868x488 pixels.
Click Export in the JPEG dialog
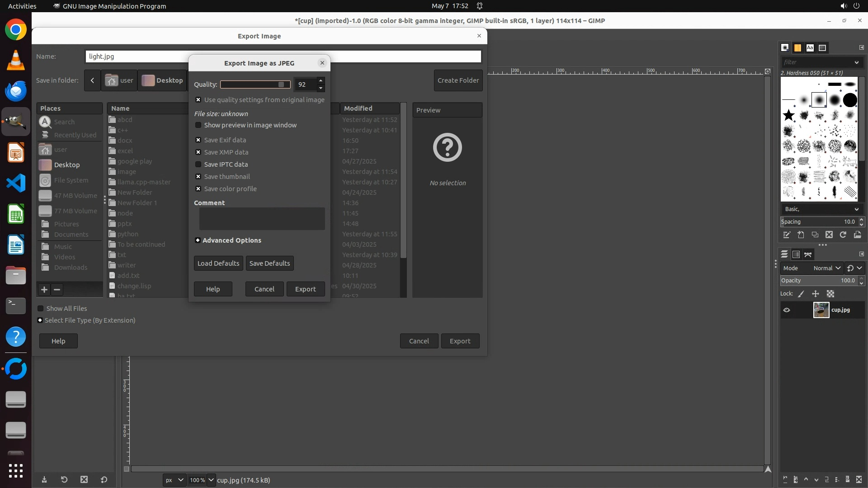tap(305, 289)
